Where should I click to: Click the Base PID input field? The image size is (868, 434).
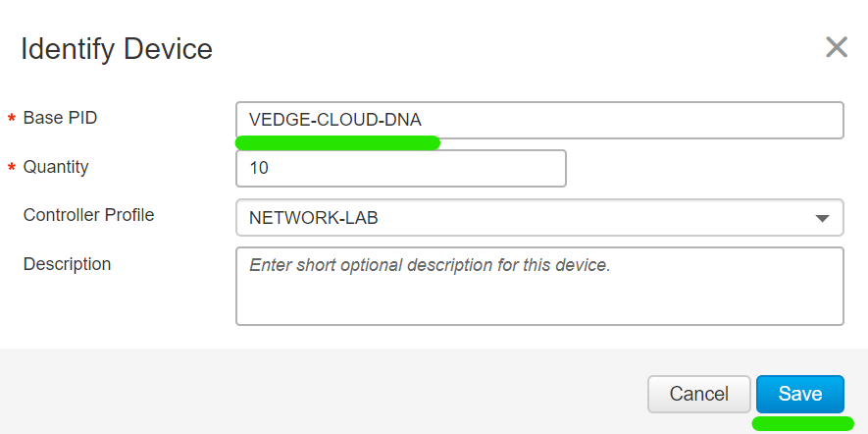[539, 120]
